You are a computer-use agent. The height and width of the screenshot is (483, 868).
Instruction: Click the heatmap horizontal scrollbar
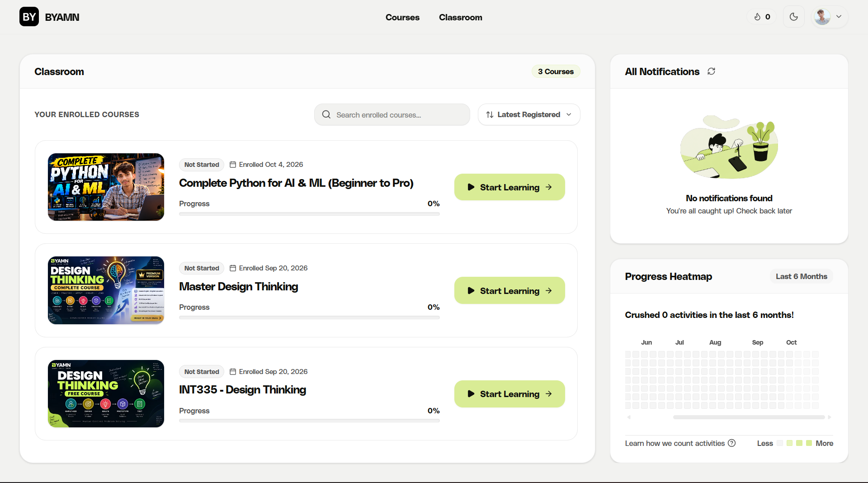pos(749,417)
